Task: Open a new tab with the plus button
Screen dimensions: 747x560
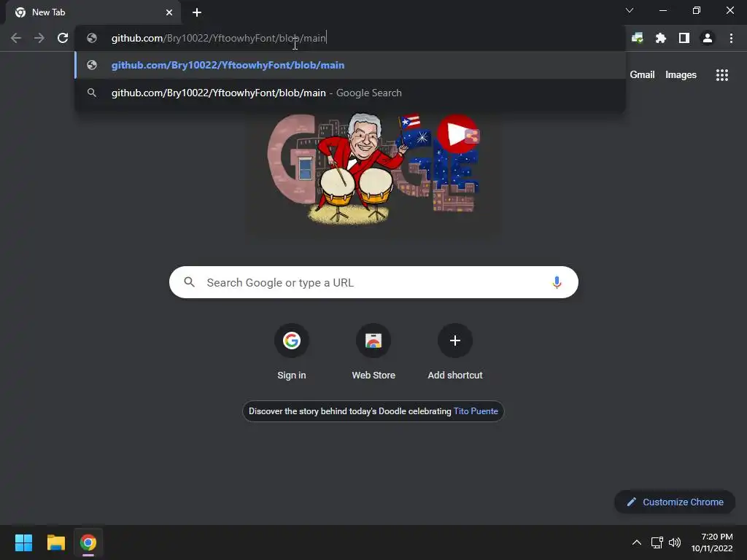Action: (x=197, y=12)
